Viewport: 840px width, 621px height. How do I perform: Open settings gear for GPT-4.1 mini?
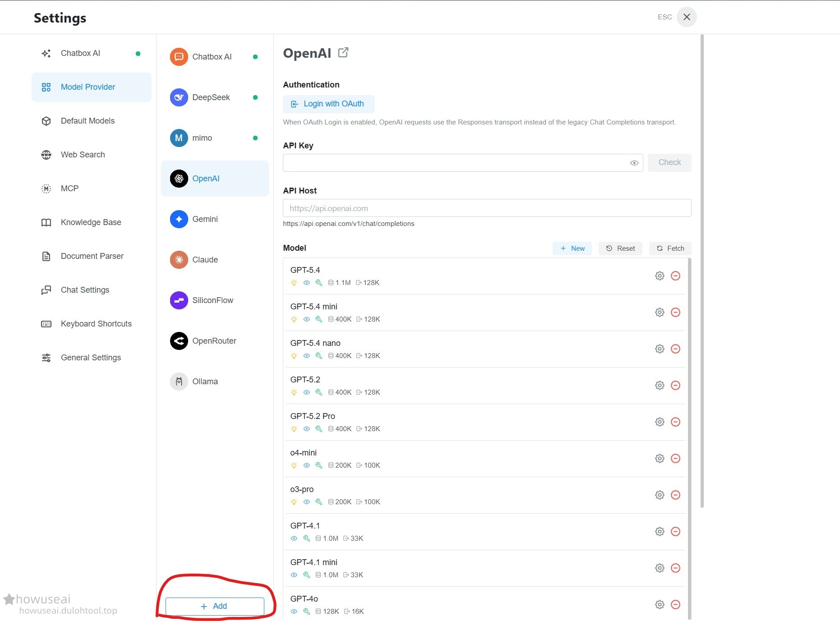click(660, 568)
